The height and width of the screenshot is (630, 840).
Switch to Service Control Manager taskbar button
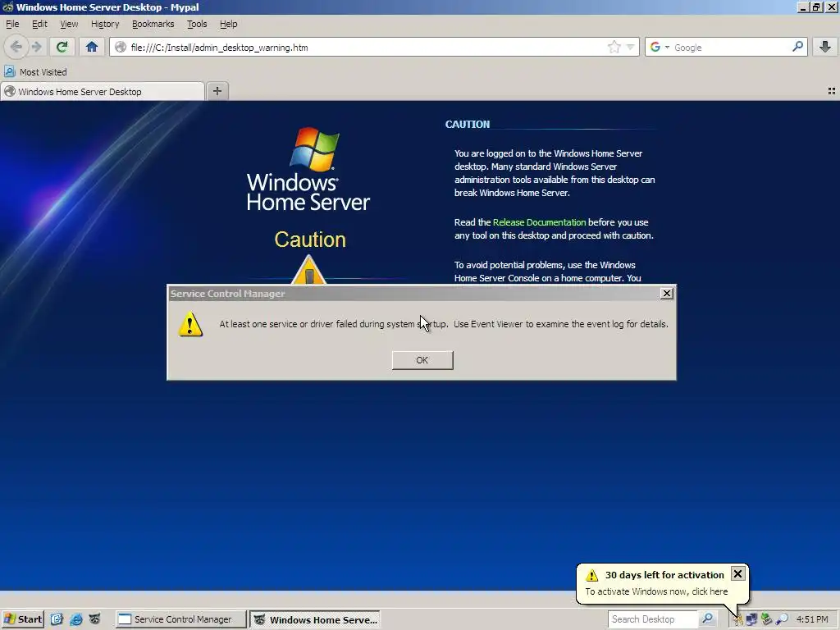181,619
